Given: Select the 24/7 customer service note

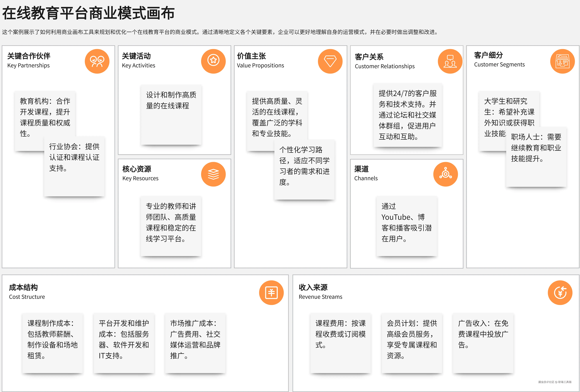Looking at the screenshot, I should [408, 115].
